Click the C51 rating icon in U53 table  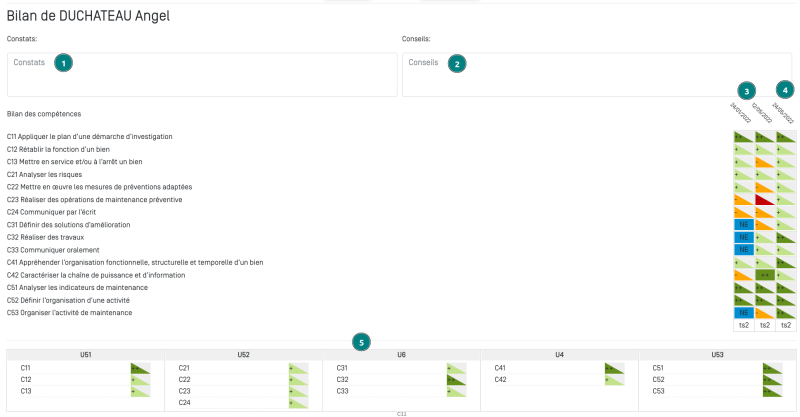tap(772, 368)
